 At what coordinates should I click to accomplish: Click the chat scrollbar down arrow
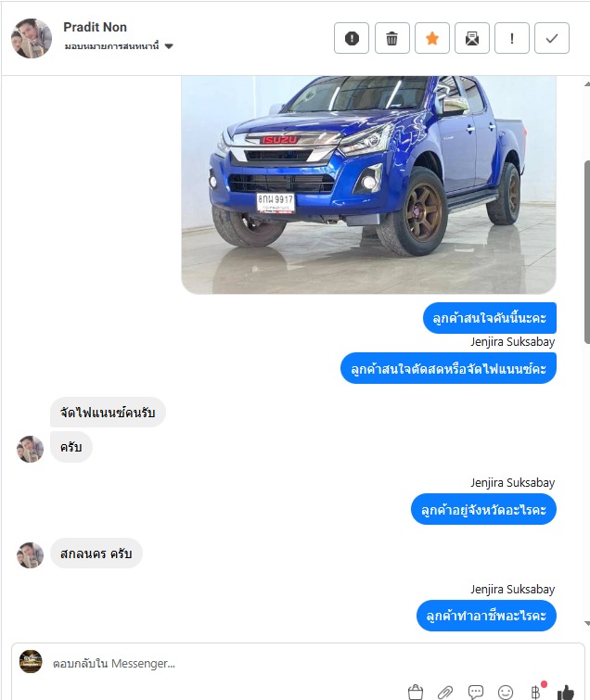[x=587, y=623]
